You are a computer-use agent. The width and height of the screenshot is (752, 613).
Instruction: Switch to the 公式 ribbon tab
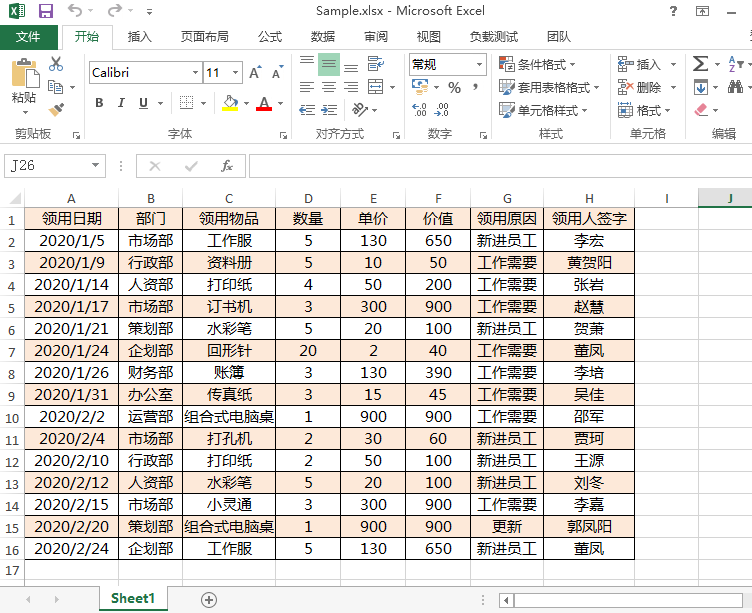270,36
